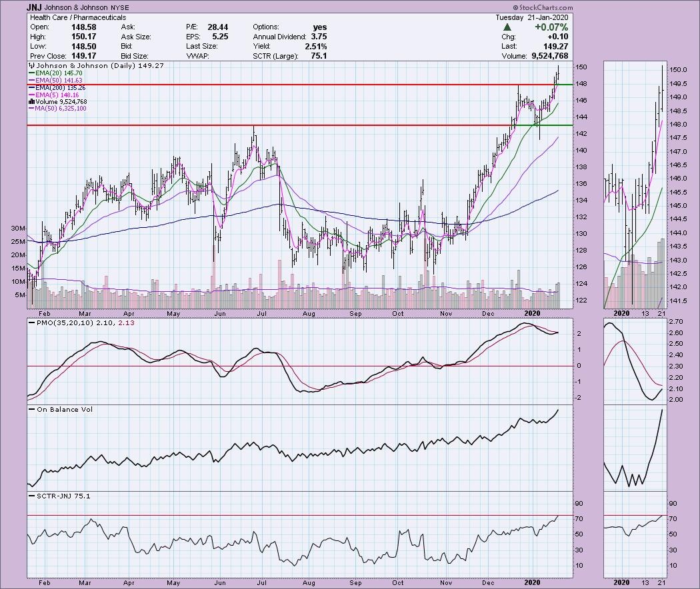Image resolution: width=700 pixels, height=589 pixels.
Task: Click the Open value 148.58
Action: coord(84,27)
